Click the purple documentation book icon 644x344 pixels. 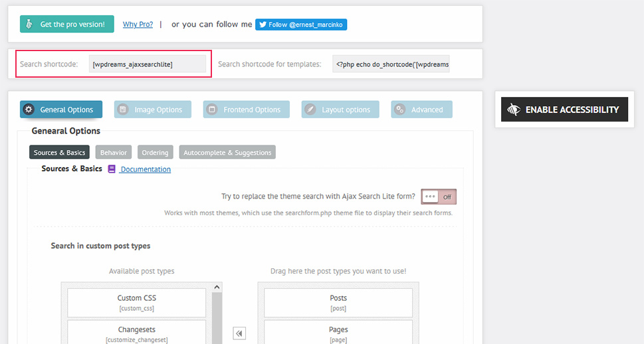click(112, 169)
